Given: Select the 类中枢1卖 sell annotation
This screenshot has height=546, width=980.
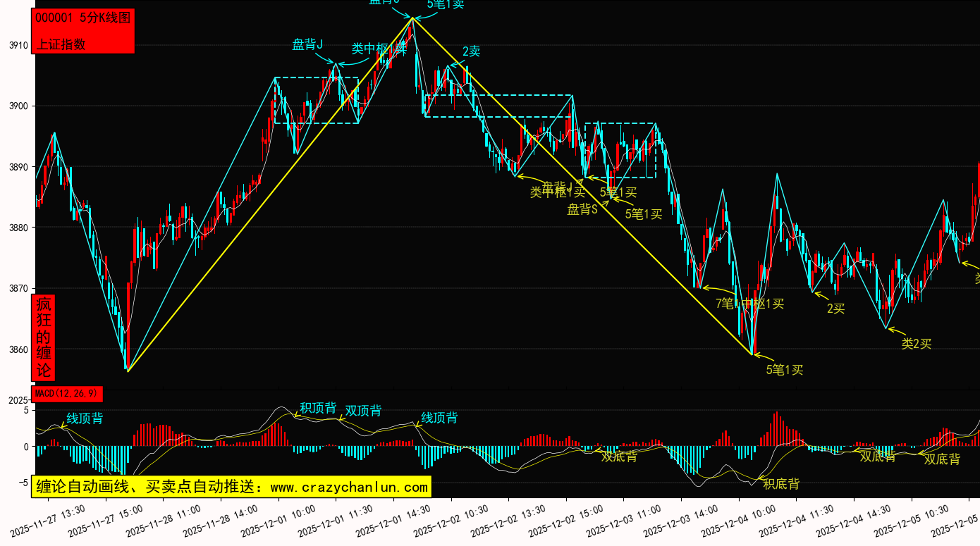Looking at the screenshot, I should [x=379, y=49].
